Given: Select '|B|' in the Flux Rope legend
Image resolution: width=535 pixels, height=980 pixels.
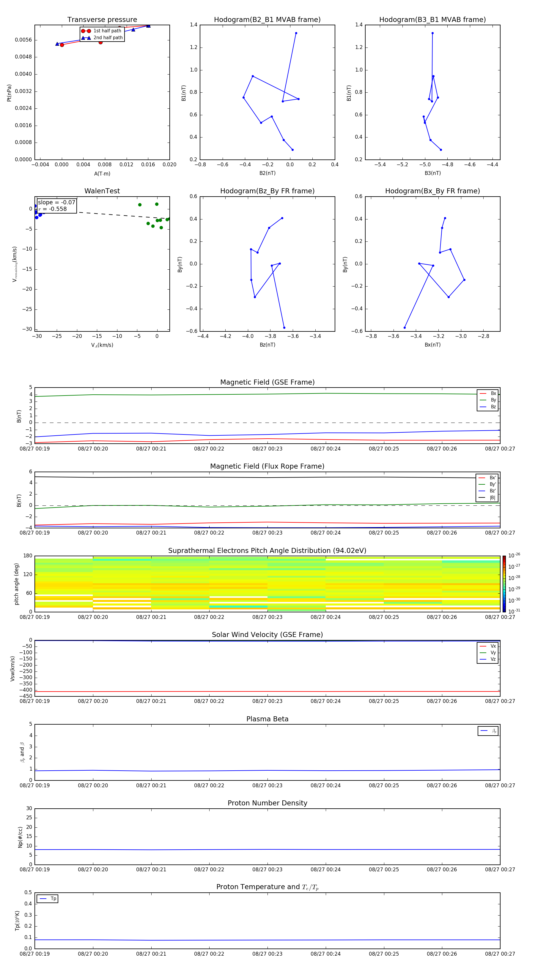Looking at the screenshot, I should (x=487, y=498).
